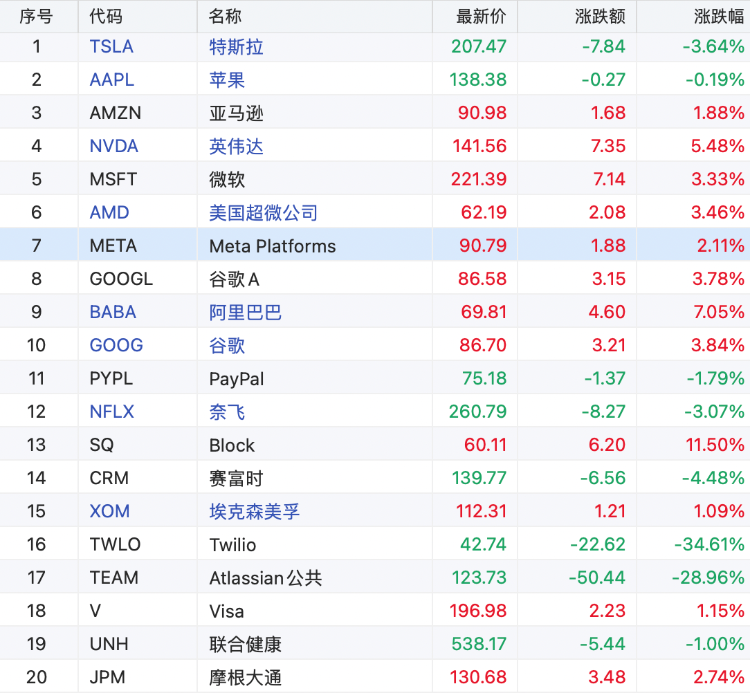This screenshot has height=693, width=750.
Task: Click the 涨跌幅 column header
Action: click(719, 16)
